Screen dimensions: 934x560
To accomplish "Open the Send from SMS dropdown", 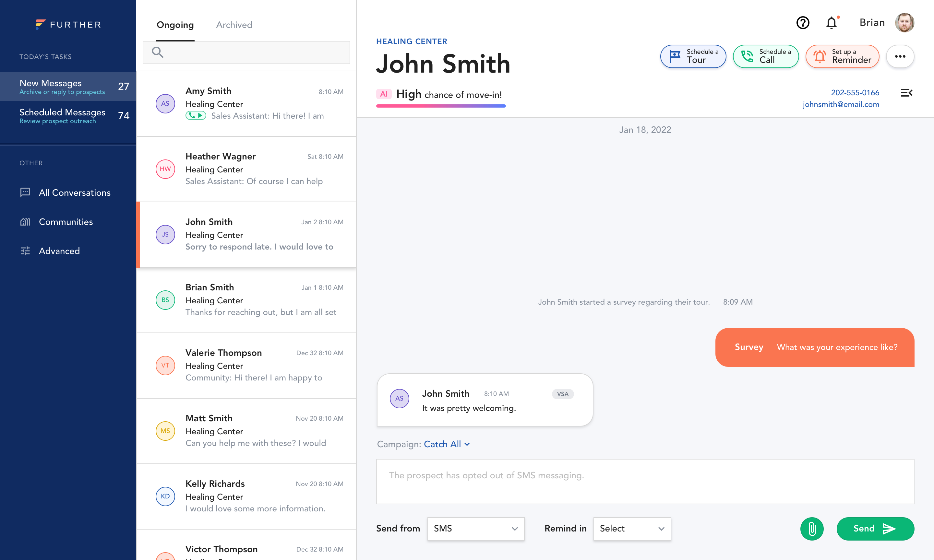I will point(476,529).
